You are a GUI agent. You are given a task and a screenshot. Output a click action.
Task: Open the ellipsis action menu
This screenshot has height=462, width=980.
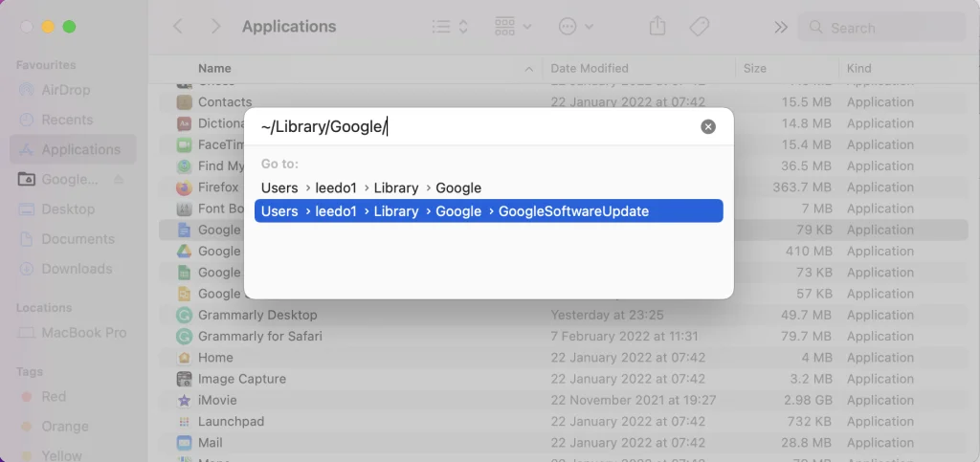pyautogui.click(x=575, y=27)
